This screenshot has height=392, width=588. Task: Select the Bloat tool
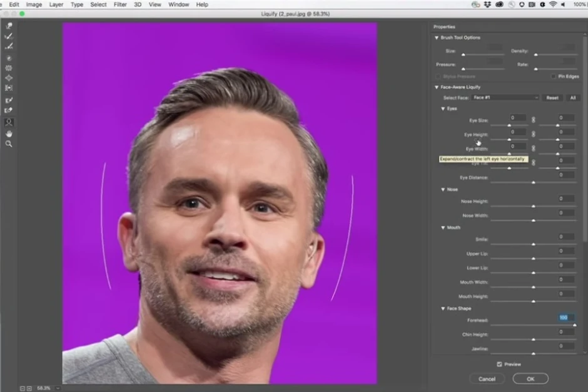(9, 78)
